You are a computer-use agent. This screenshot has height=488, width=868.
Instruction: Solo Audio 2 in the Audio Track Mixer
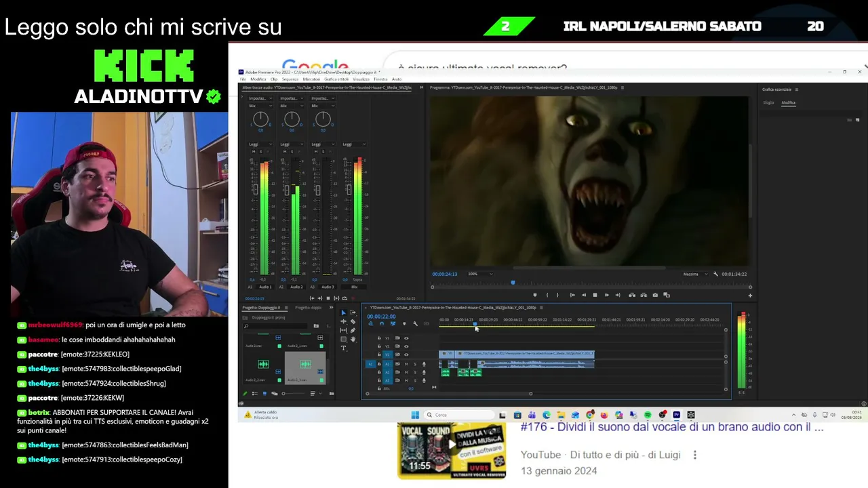[292, 151]
